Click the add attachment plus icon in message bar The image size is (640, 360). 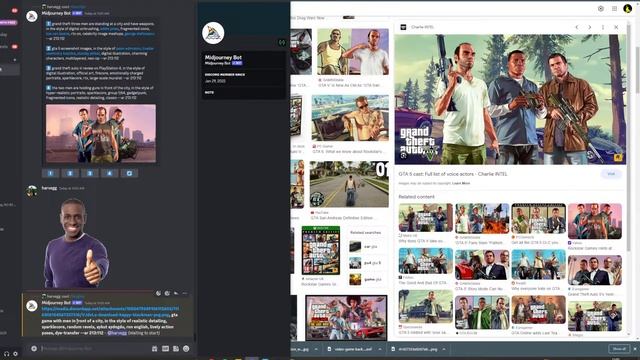34,349
